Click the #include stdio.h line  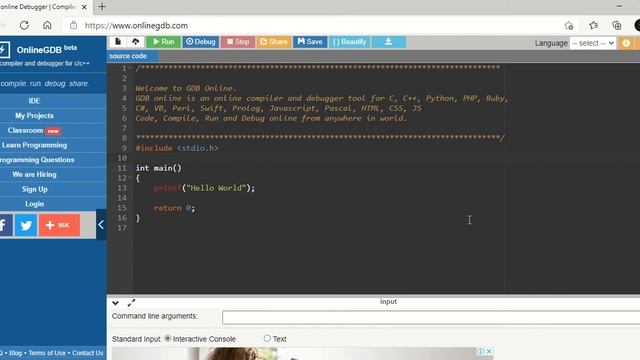click(177, 148)
